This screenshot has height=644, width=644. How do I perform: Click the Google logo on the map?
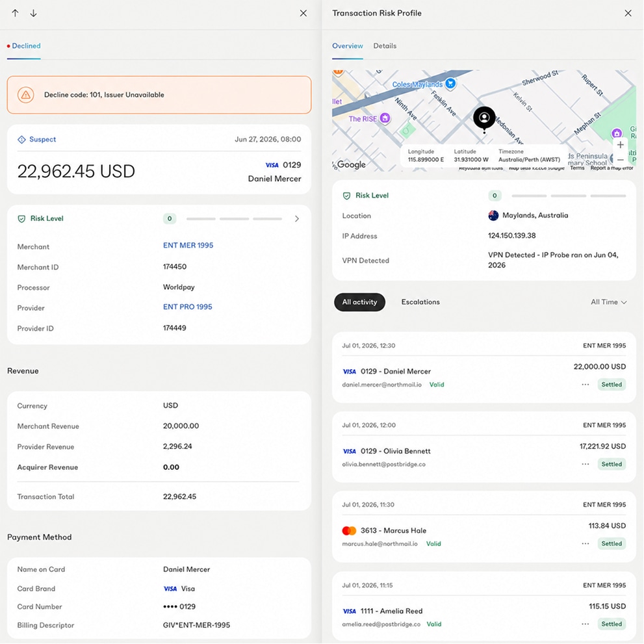coord(351,164)
